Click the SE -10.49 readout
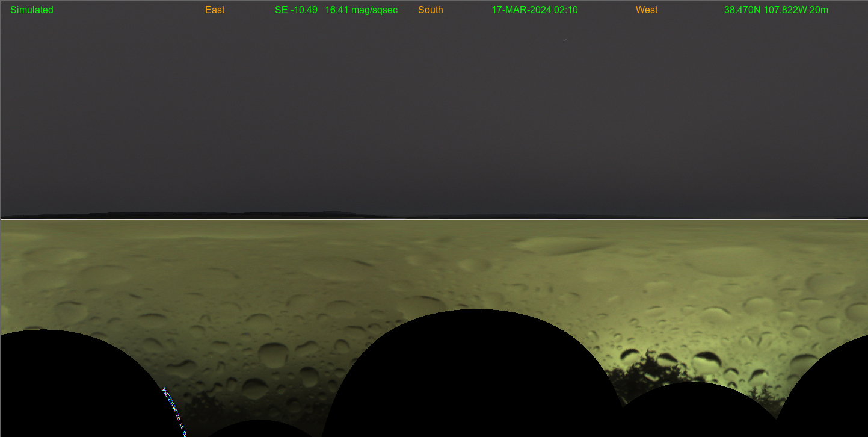This screenshot has width=868, height=437. 296,10
